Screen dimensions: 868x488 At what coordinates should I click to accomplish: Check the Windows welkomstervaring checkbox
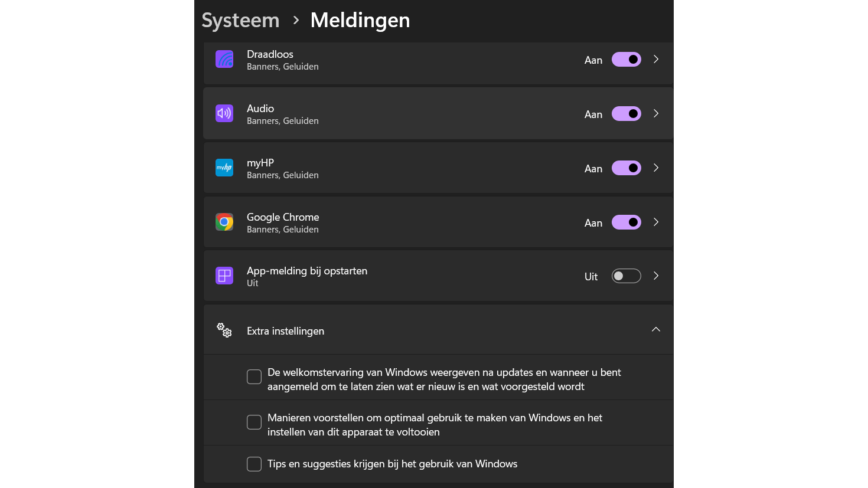pyautogui.click(x=254, y=376)
